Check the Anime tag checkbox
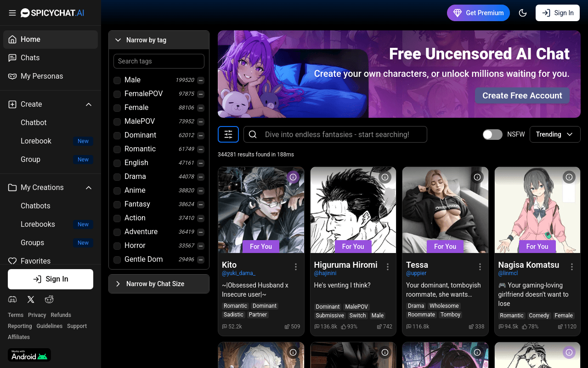The image size is (588, 368). coord(117,190)
